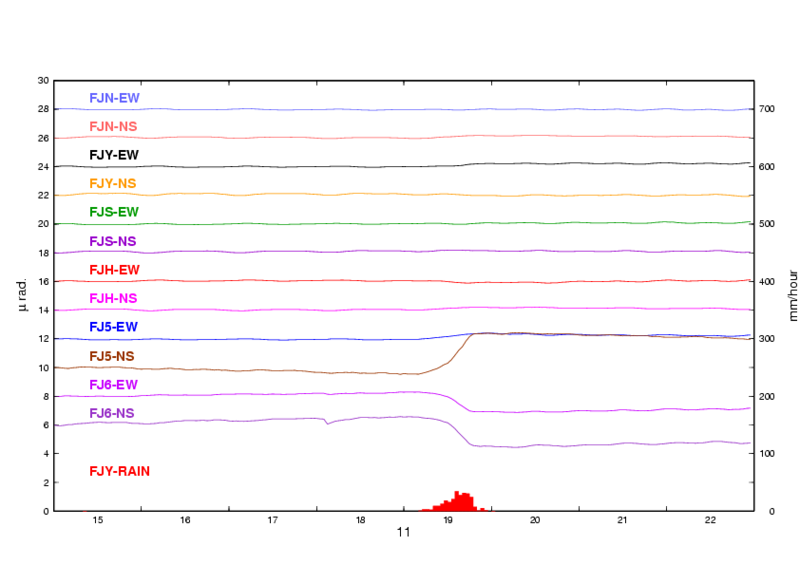Screen dimensions: 800x565
Task: Click the FJS-EW series label
Action: [x=114, y=212]
